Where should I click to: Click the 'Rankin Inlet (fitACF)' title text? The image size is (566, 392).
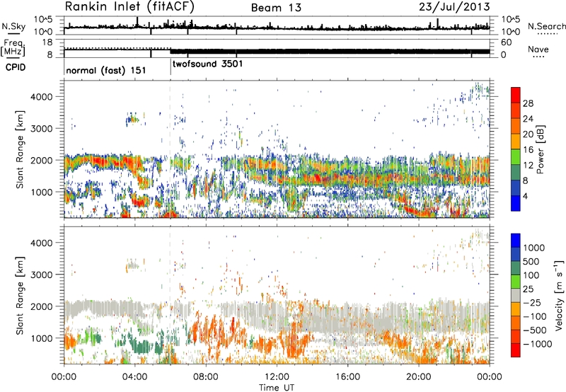[129, 6]
